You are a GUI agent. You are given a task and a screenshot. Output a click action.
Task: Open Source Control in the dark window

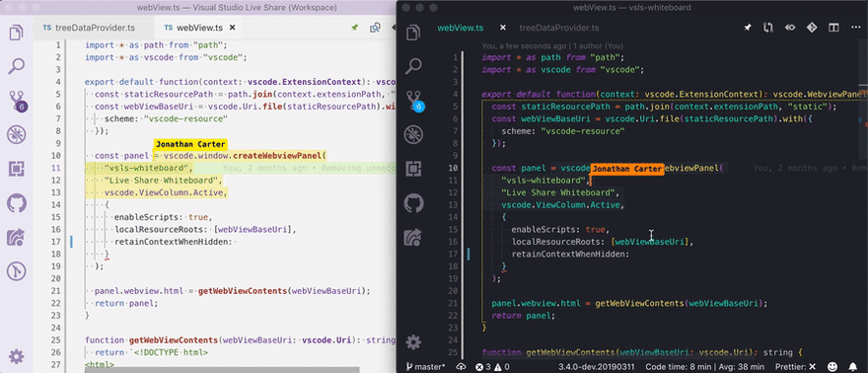click(414, 101)
